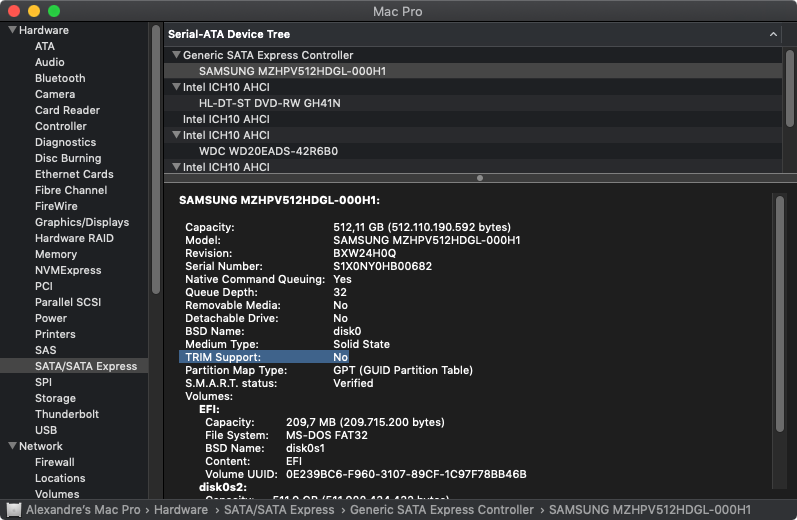This screenshot has height=520, width=797.
Task: Select Disc Burning entry
Action: (68, 158)
